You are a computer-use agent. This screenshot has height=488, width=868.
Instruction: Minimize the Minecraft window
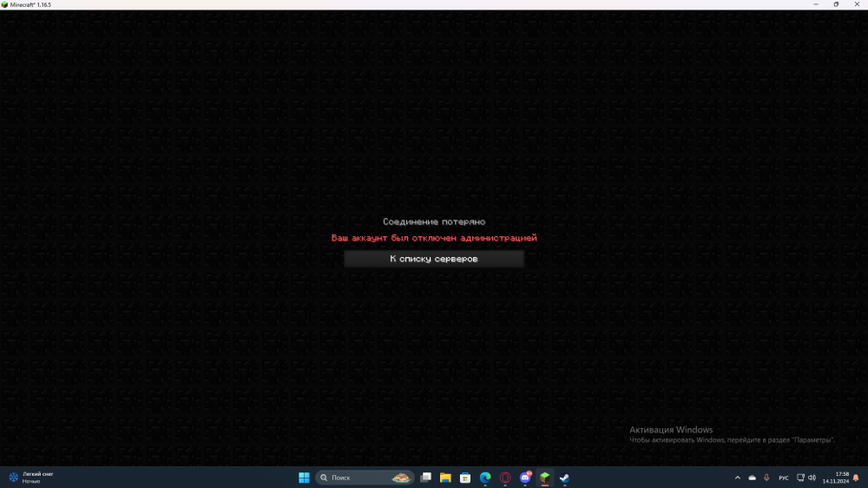pyautogui.click(x=815, y=4)
